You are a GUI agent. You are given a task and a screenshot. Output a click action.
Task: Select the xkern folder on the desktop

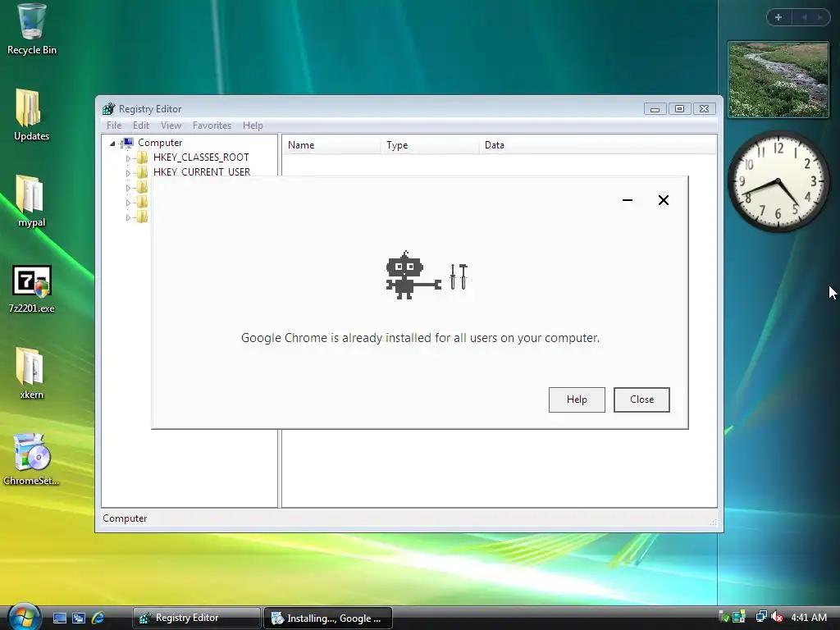31,373
